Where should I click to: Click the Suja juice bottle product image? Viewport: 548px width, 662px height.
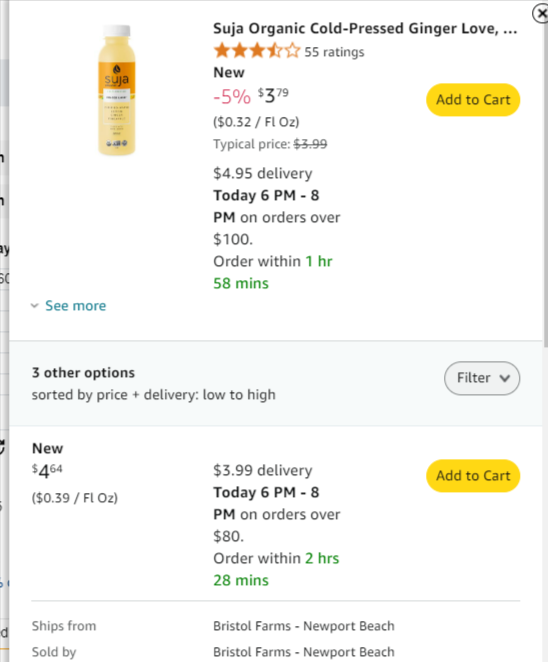[x=117, y=90]
